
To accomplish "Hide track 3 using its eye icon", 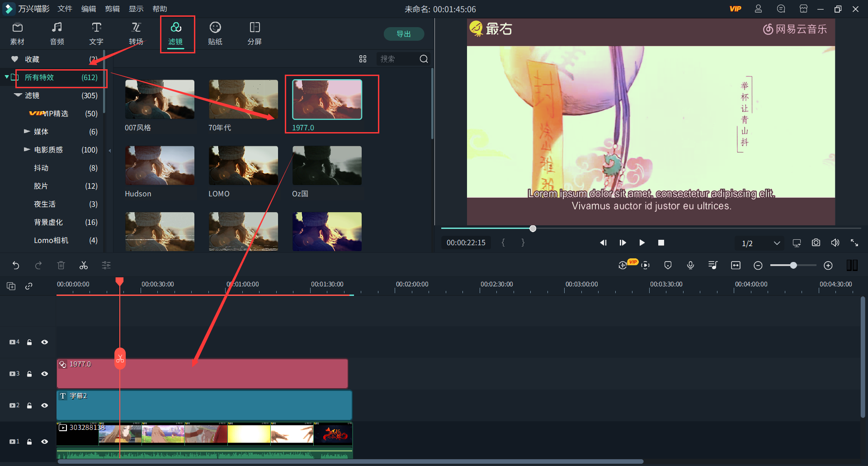I will [45, 374].
